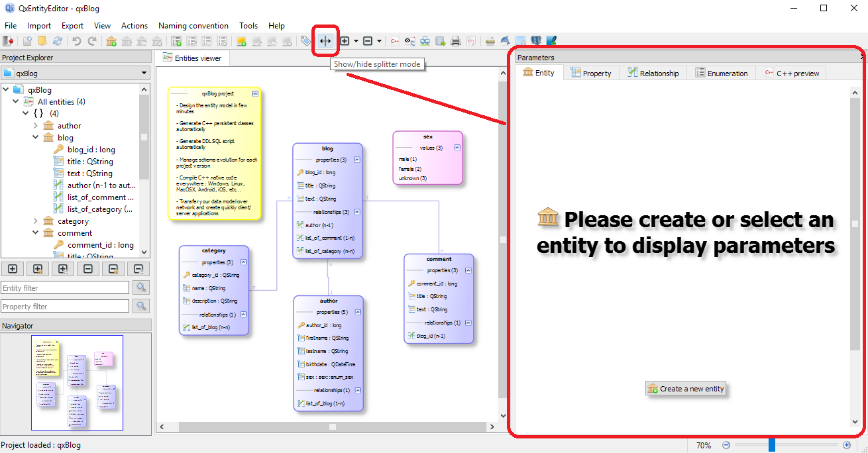Collapse the sex enumeration values section
Image resolution: width=868 pixels, height=453 pixels.
coord(457,148)
